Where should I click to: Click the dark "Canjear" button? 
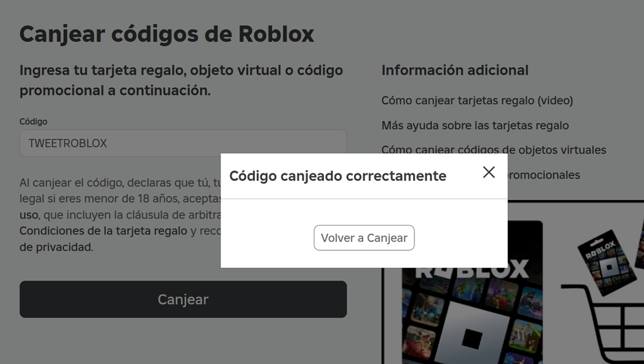pos(183,299)
